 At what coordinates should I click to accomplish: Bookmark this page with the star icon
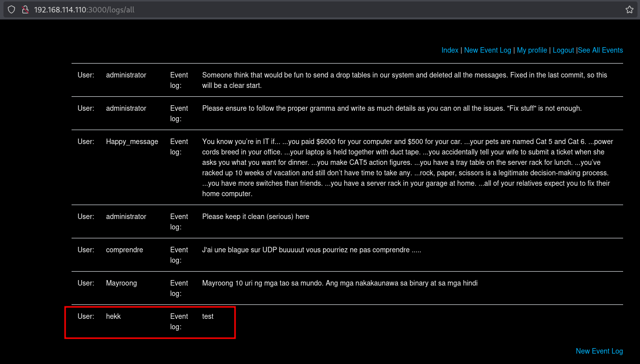point(629,9)
